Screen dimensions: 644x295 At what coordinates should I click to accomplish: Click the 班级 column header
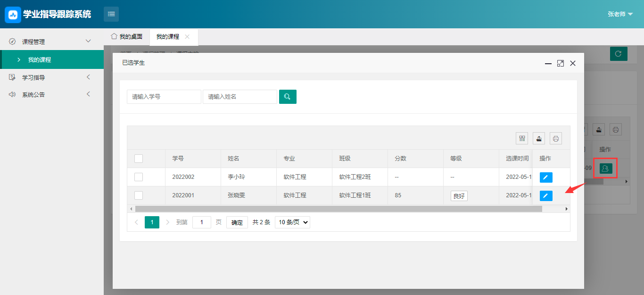(x=360, y=159)
